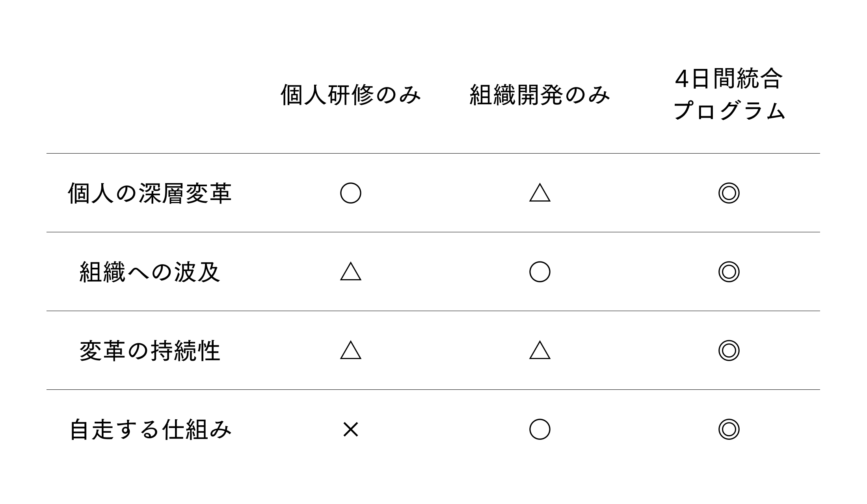Click the triangle for 変革の持続性 under 組織開発のみ
This screenshot has height=504, width=867.
(540, 351)
